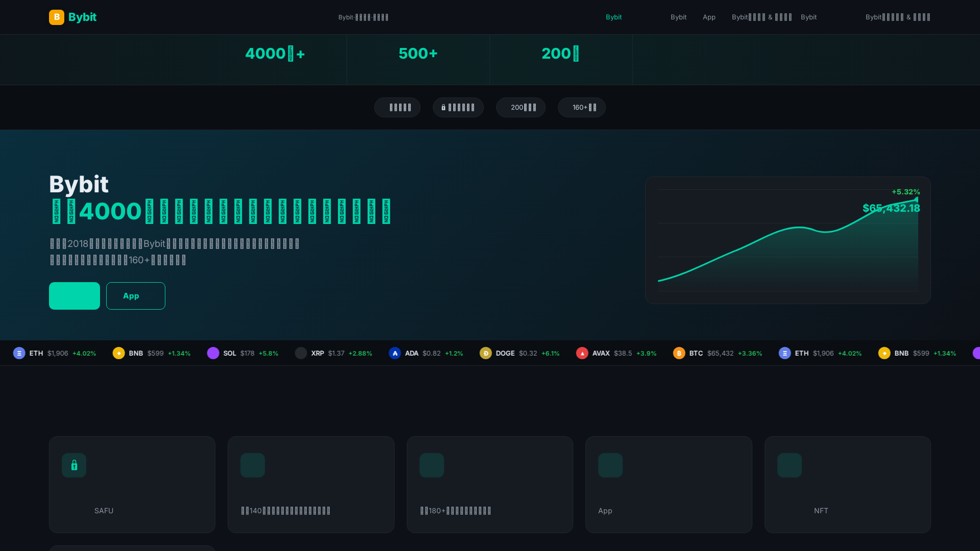Click the App download button
The width and height of the screenshot is (980, 551).
click(135, 296)
